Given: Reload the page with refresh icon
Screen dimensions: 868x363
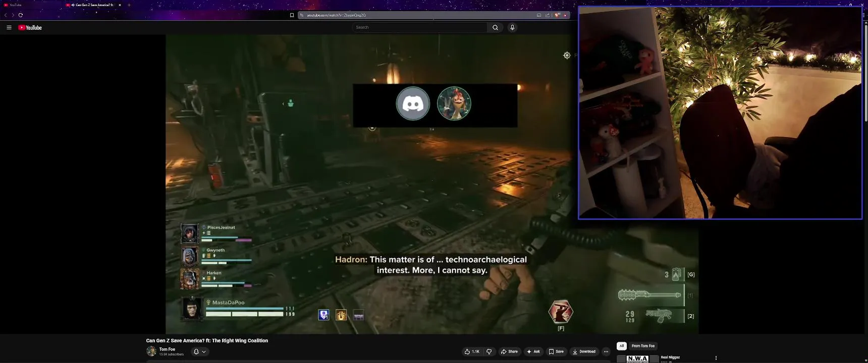Looking at the screenshot, I should coord(21,15).
